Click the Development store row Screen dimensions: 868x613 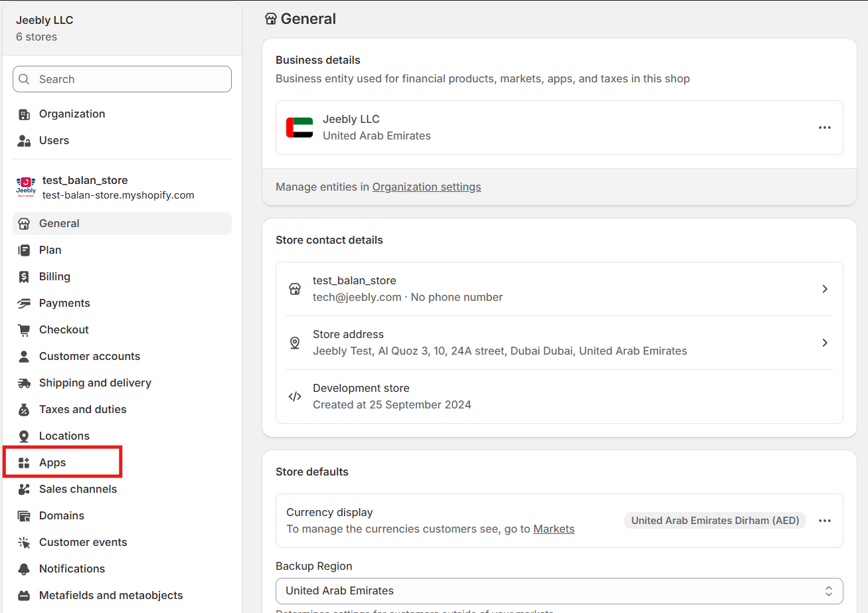(x=559, y=396)
